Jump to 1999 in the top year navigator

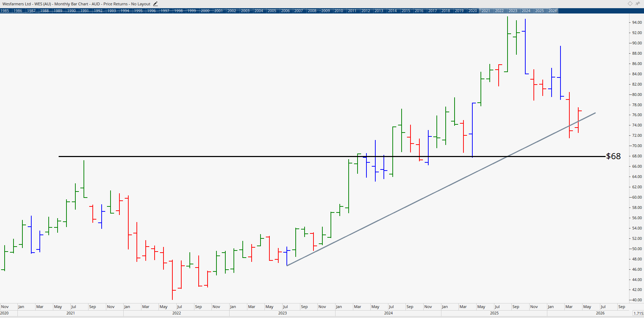(x=192, y=11)
